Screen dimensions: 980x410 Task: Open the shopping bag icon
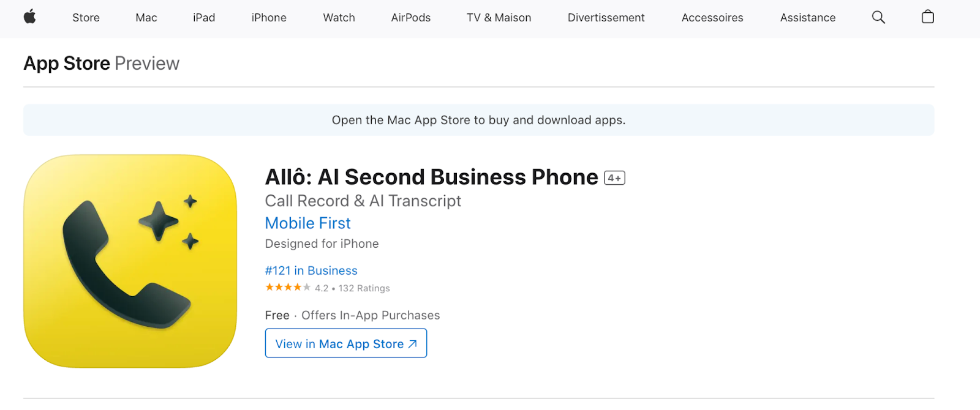click(928, 17)
